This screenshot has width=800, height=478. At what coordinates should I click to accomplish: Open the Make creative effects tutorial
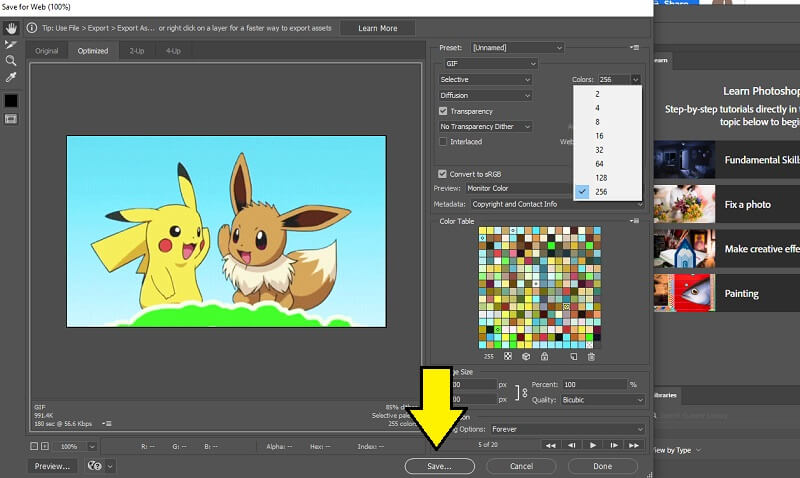(x=727, y=249)
